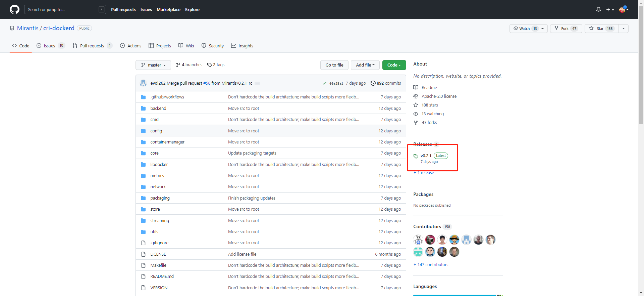Open Marketplace in top navigation

click(x=168, y=9)
